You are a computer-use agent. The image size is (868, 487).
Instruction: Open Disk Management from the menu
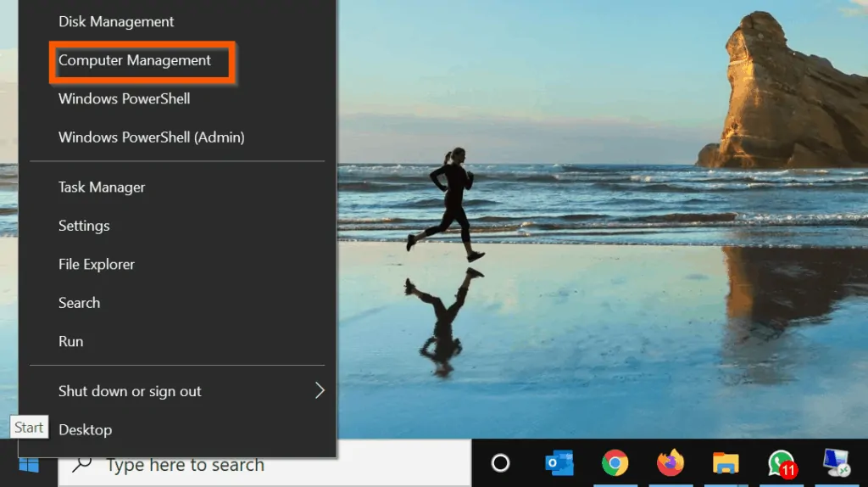tap(177, 21)
